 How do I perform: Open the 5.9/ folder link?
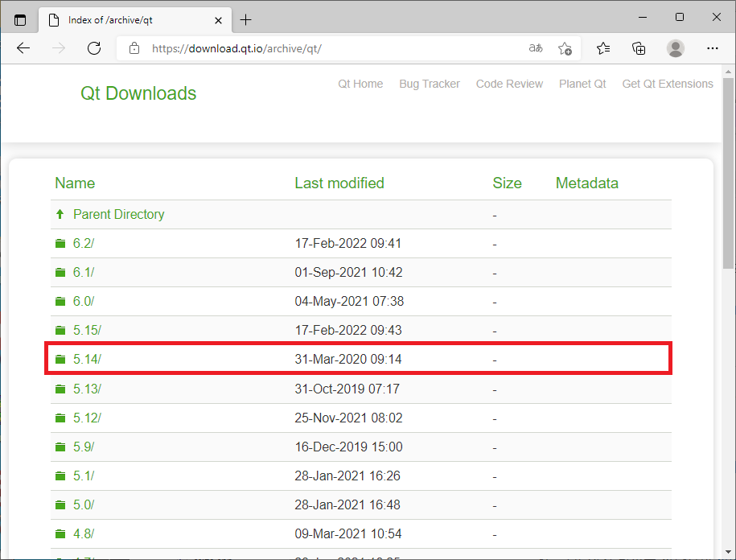[x=84, y=447]
